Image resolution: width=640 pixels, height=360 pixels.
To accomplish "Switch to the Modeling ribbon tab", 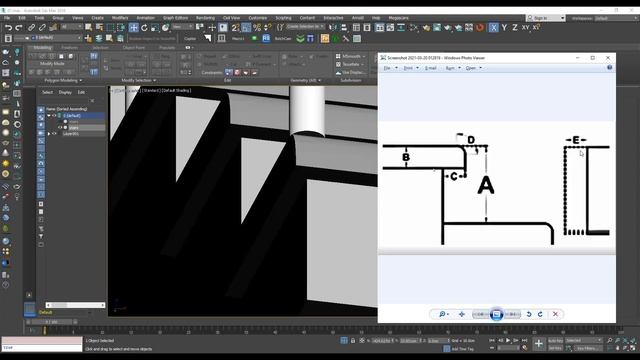I will click(42, 48).
